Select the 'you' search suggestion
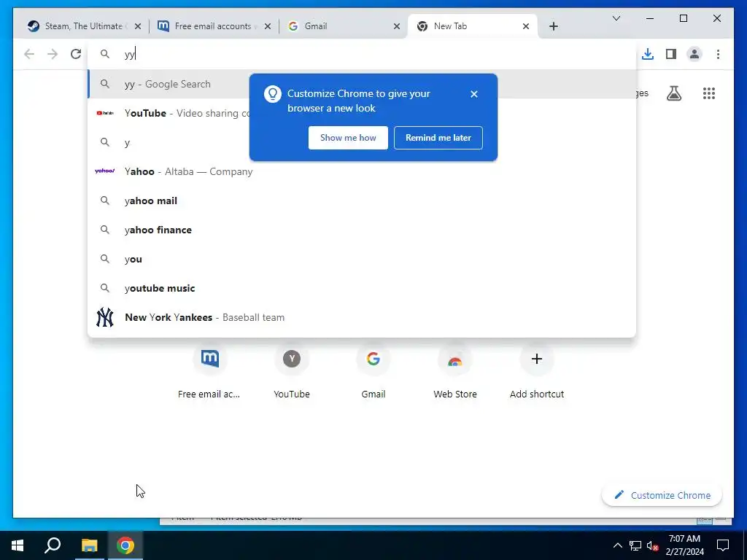The height and width of the screenshot is (560, 747). pos(362,259)
